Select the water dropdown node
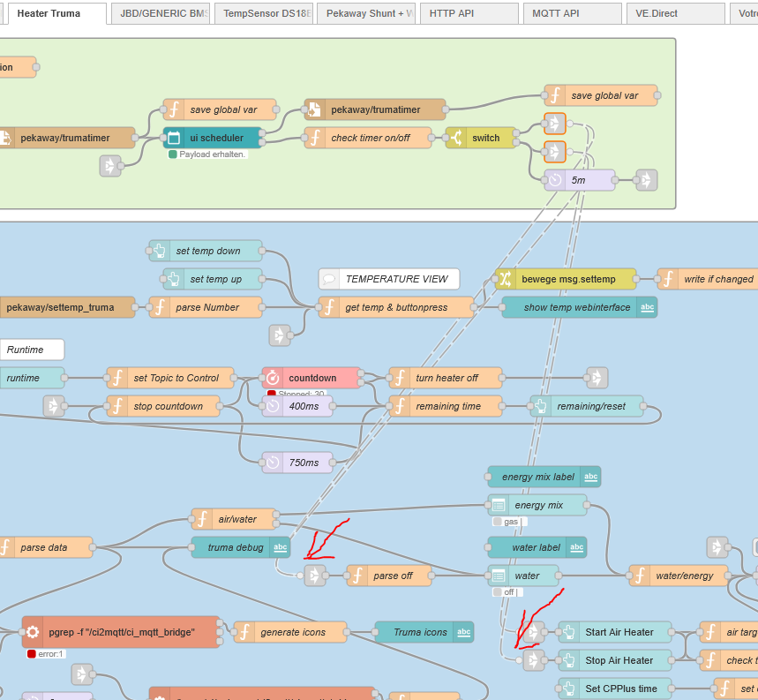Viewport: 758px width, 700px height. tap(523, 576)
